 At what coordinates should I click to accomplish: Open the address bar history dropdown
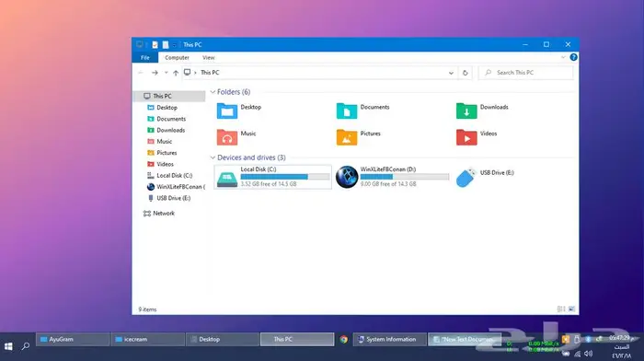451,73
